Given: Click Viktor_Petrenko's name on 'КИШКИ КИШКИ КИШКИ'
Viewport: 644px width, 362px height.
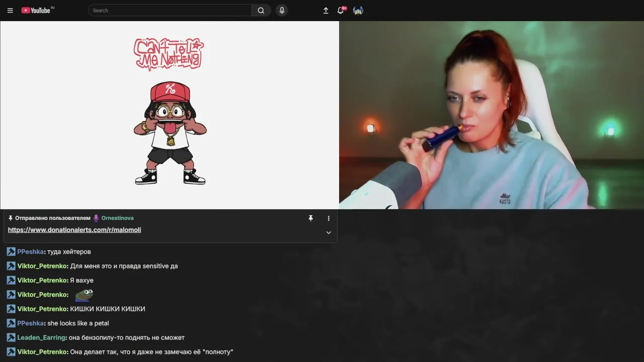Looking at the screenshot, I should point(42,309).
